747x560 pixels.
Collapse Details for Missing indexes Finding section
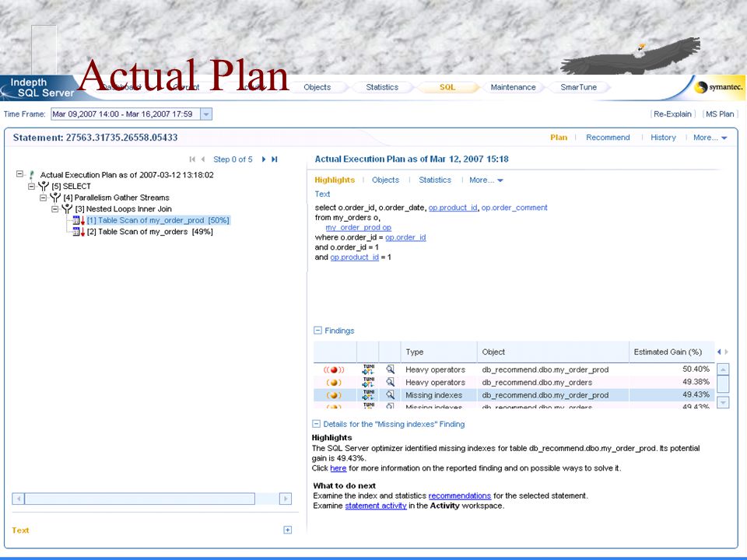[x=317, y=423]
